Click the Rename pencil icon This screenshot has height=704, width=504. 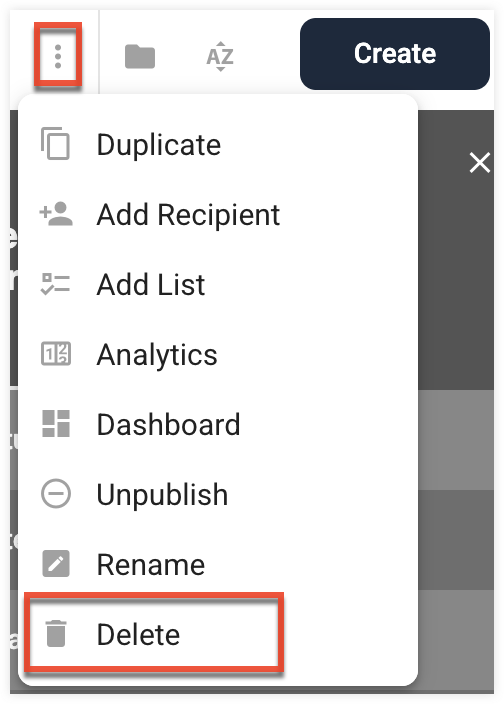(56, 563)
